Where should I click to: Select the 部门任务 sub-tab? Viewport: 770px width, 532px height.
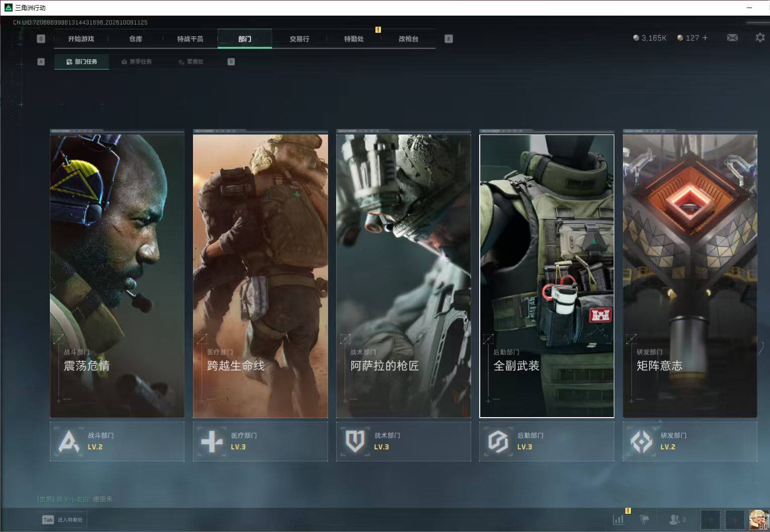(x=82, y=62)
